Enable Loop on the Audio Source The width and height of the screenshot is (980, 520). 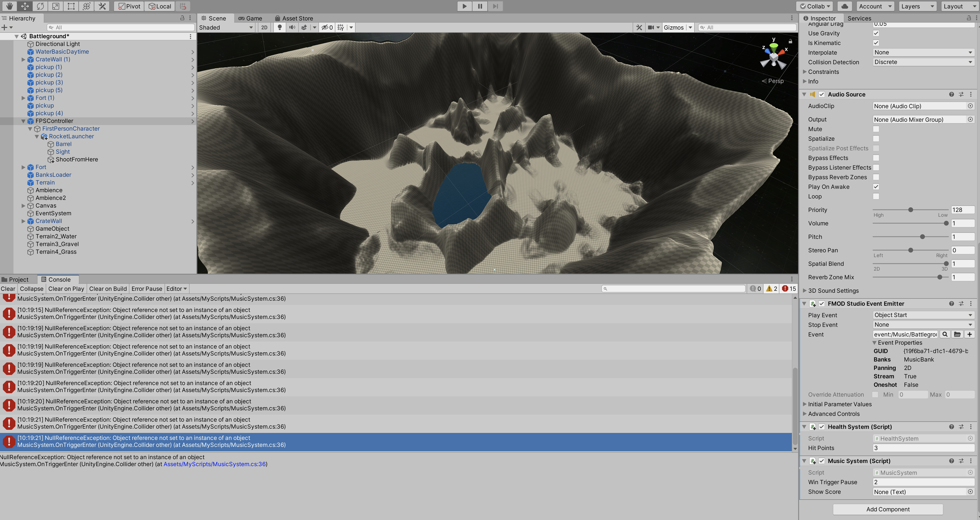(x=876, y=196)
